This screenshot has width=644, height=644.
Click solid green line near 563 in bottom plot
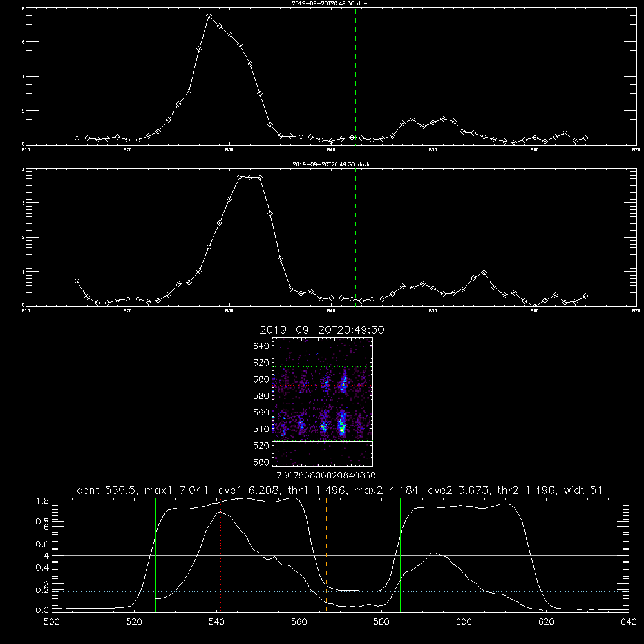point(310,555)
